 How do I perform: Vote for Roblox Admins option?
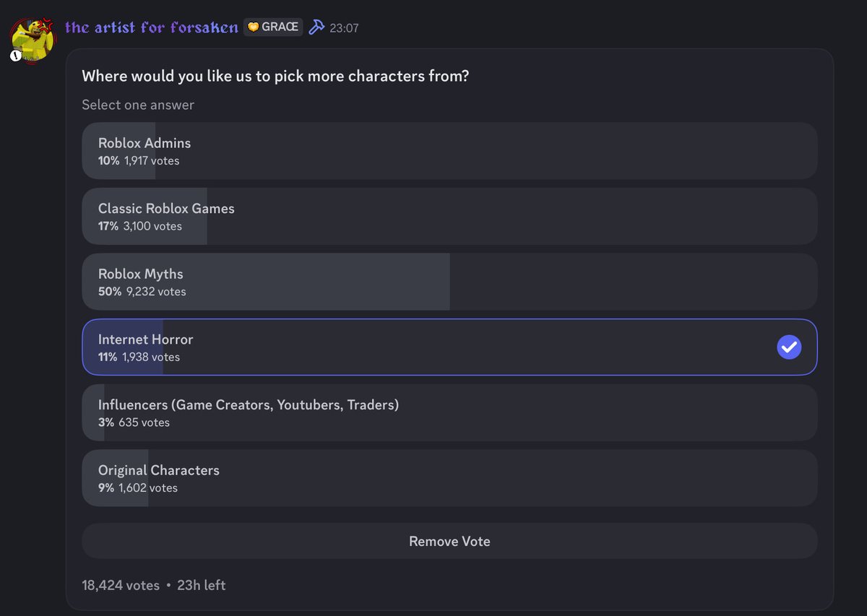pos(449,151)
